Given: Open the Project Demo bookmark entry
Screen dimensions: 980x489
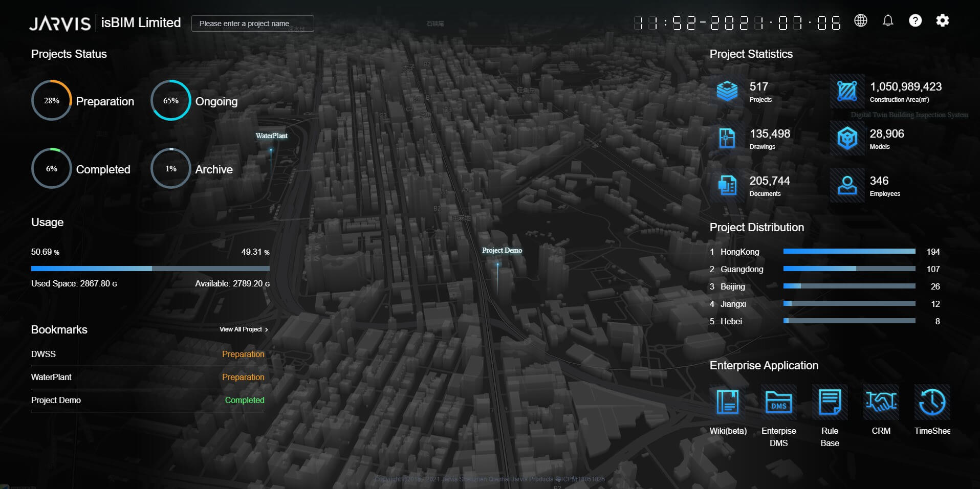Looking at the screenshot, I should tap(56, 400).
